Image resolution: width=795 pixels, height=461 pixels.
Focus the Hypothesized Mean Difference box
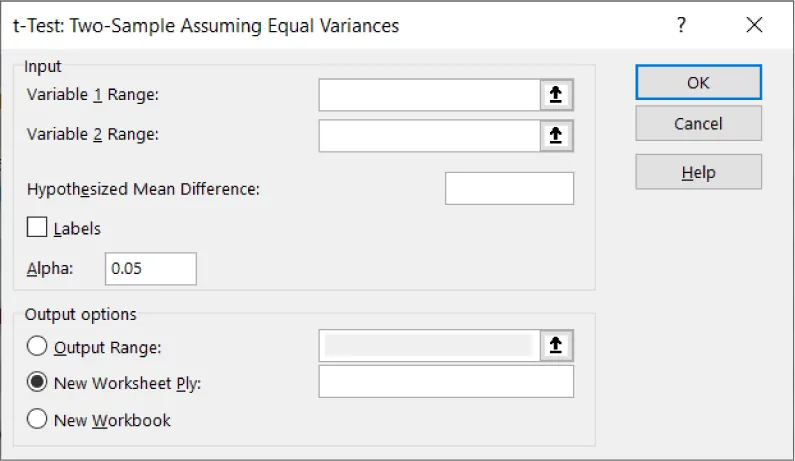[x=509, y=188]
